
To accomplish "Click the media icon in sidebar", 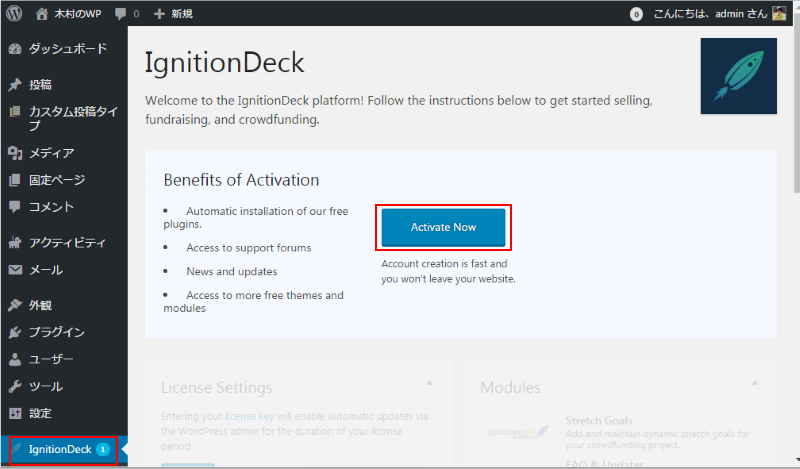I will click(14, 153).
